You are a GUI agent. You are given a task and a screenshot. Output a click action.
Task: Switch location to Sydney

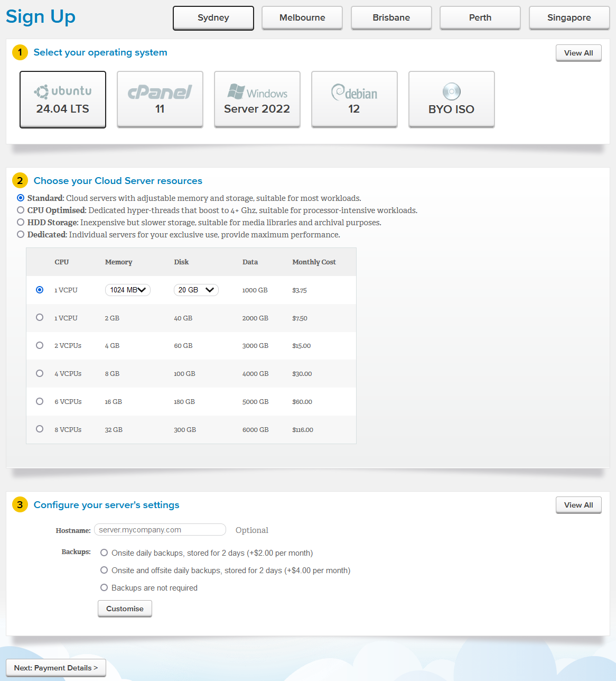(x=213, y=18)
